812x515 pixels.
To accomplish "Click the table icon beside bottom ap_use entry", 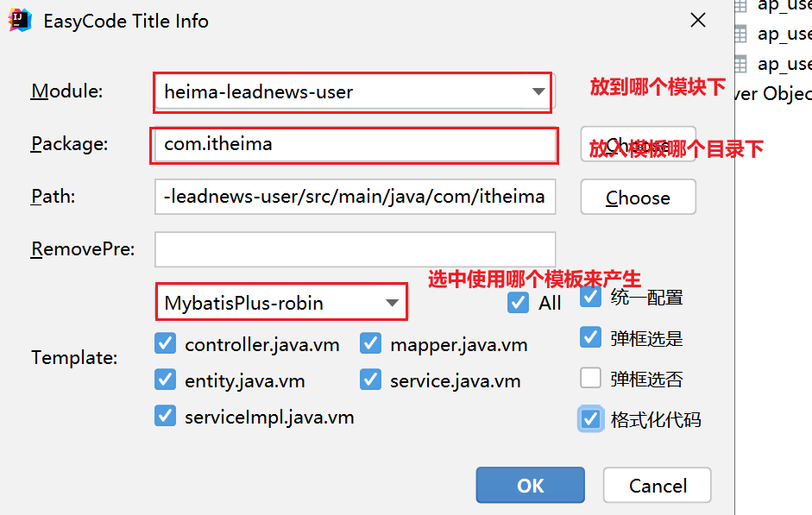I will point(740,63).
